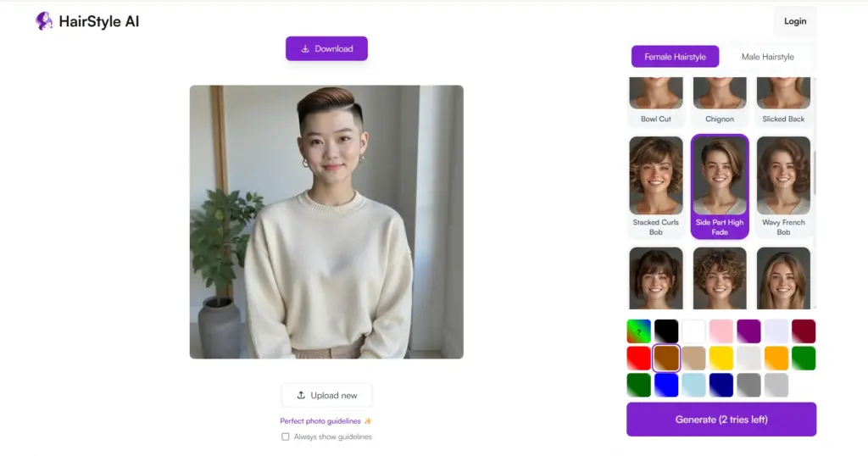Choose the dark green swatch beside bright blue
Image resolution: width=868 pixels, height=456 pixels.
pyautogui.click(x=639, y=385)
